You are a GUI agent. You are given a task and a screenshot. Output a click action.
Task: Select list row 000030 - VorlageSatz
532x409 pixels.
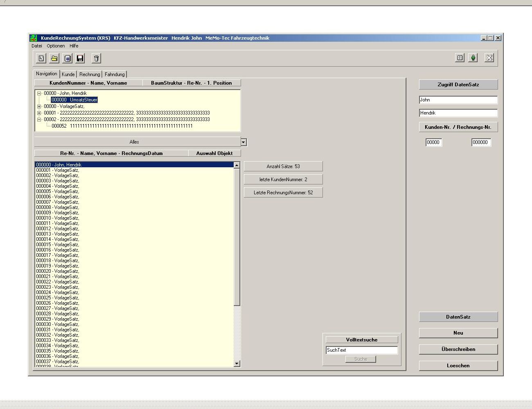pyautogui.click(x=134, y=324)
